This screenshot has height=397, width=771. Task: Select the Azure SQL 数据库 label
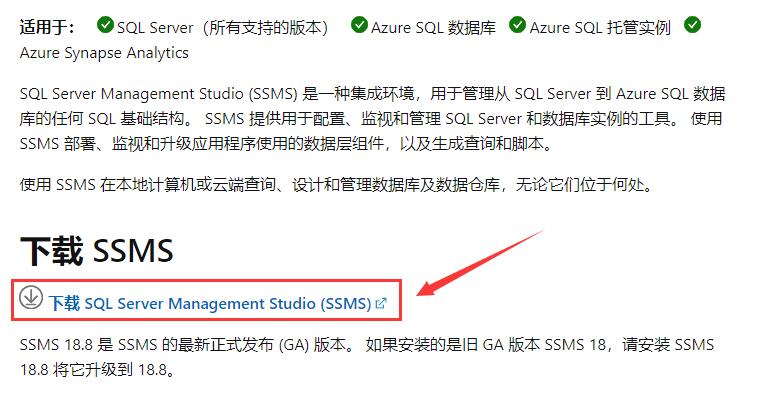[433, 28]
